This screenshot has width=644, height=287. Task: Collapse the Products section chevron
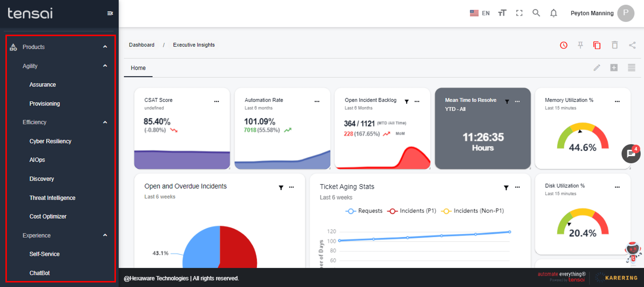pyautogui.click(x=105, y=47)
